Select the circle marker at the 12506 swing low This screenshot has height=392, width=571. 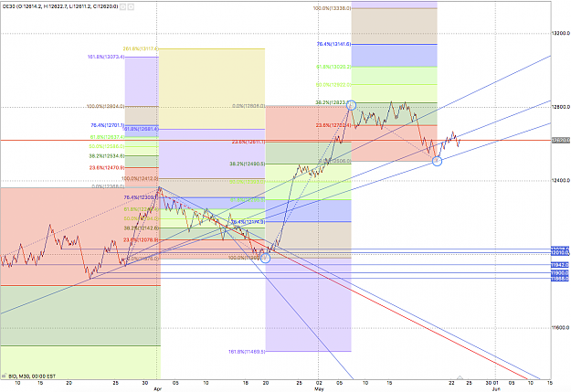pos(437,161)
